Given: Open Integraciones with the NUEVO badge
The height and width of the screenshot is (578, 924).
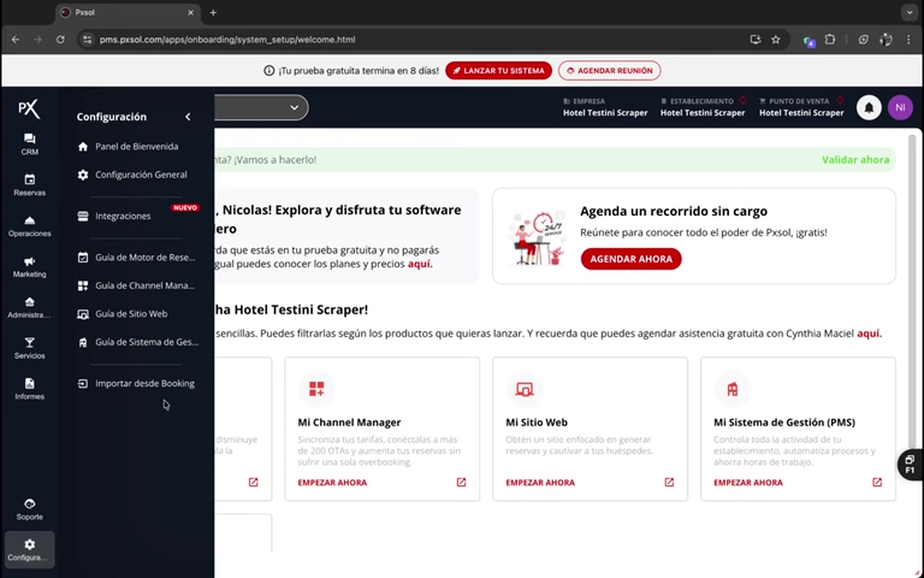Looking at the screenshot, I should pyautogui.click(x=122, y=215).
